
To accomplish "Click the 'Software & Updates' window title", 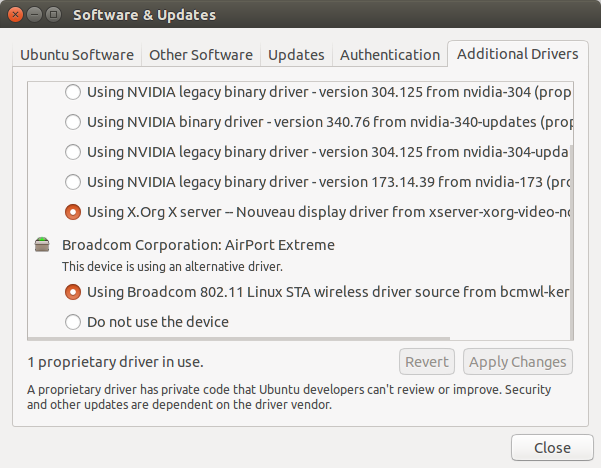I will (x=145, y=15).
